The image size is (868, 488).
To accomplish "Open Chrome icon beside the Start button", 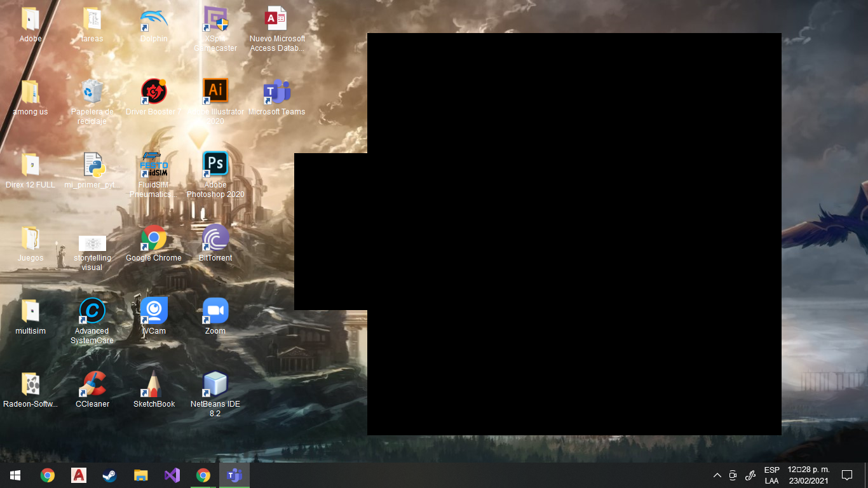I will (x=48, y=475).
